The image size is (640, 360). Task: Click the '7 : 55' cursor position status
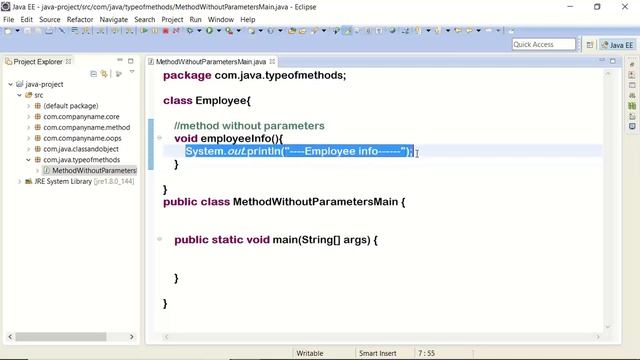coord(426,353)
